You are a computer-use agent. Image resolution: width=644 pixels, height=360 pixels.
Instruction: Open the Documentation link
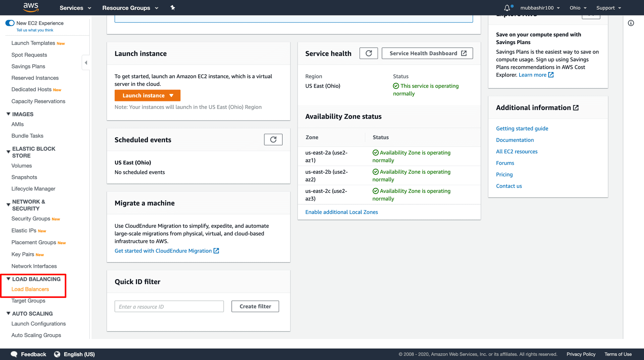pos(515,140)
